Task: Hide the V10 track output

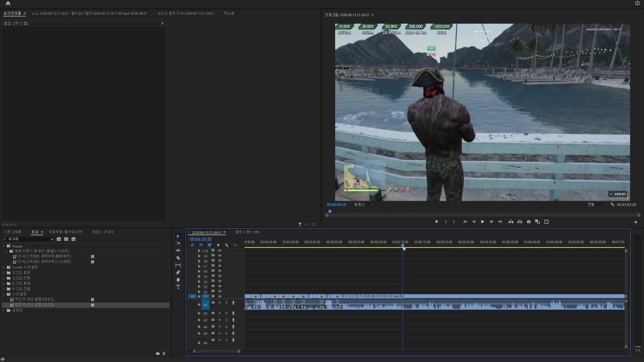Action: click(x=220, y=250)
